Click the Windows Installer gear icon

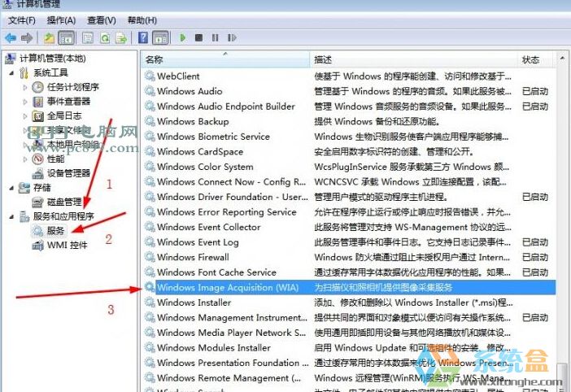click(150, 303)
